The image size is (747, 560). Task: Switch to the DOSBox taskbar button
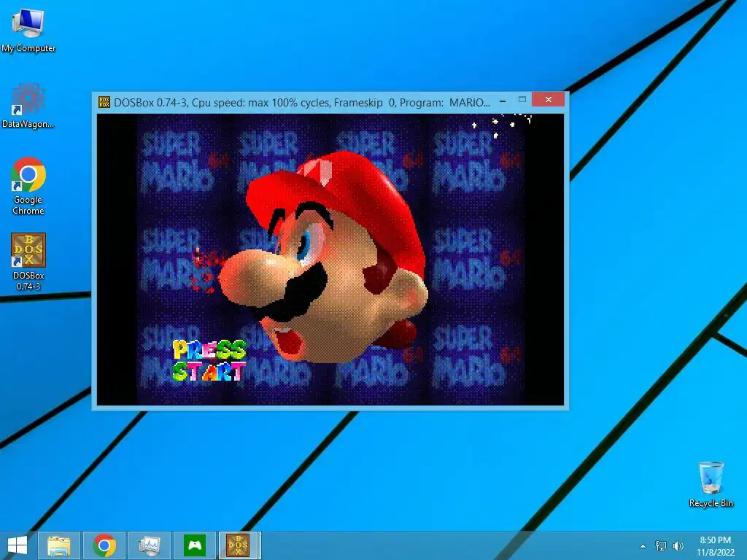pyautogui.click(x=239, y=545)
